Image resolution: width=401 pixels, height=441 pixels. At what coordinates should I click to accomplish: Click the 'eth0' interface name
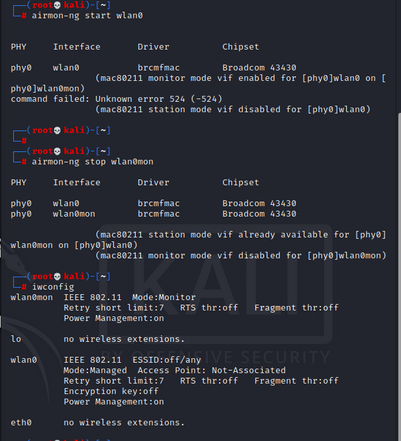coord(21,423)
